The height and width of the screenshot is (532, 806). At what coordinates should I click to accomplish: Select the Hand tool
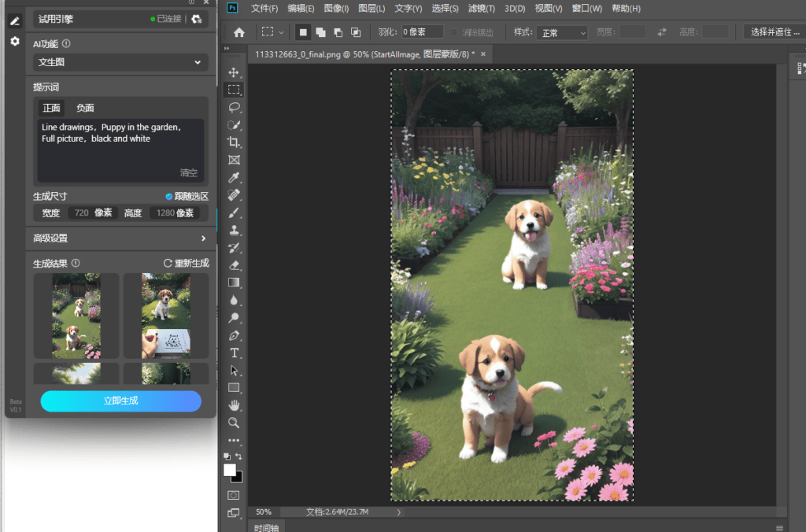tap(234, 405)
